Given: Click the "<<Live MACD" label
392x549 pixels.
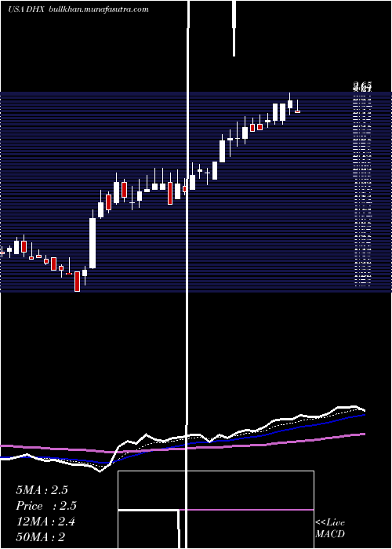Looking at the screenshot, I should click(x=330, y=528).
